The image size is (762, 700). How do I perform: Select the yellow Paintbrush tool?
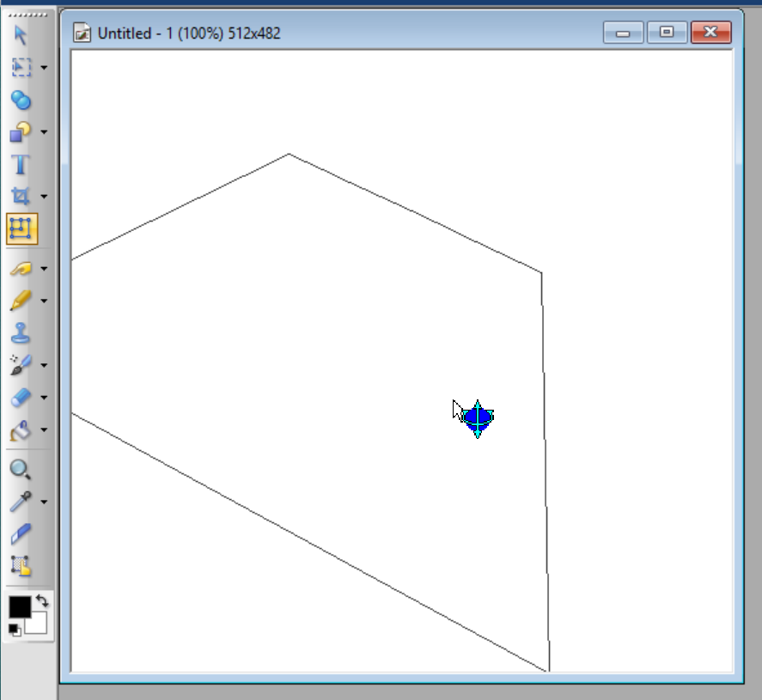click(21, 301)
